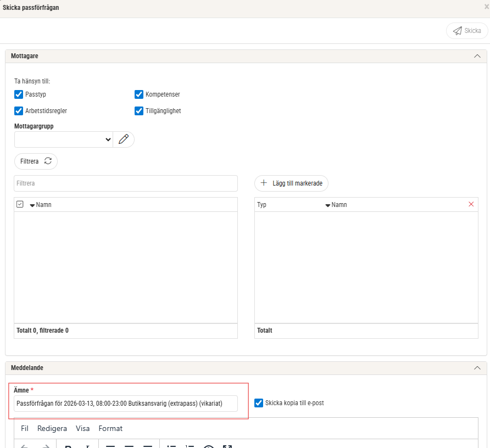This screenshot has height=448, width=490.
Task: Untick Skicka kopia till e-post
Action: [x=259, y=403]
